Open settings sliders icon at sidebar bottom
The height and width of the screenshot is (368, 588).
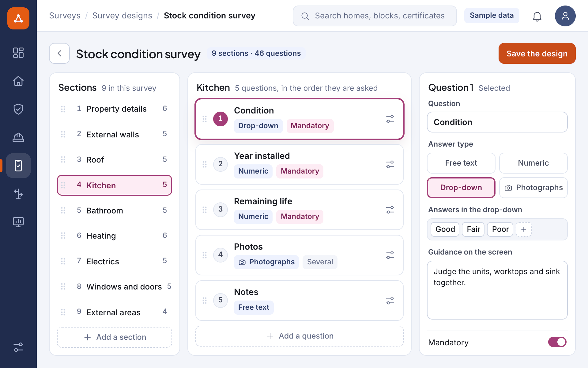[x=18, y=347]
